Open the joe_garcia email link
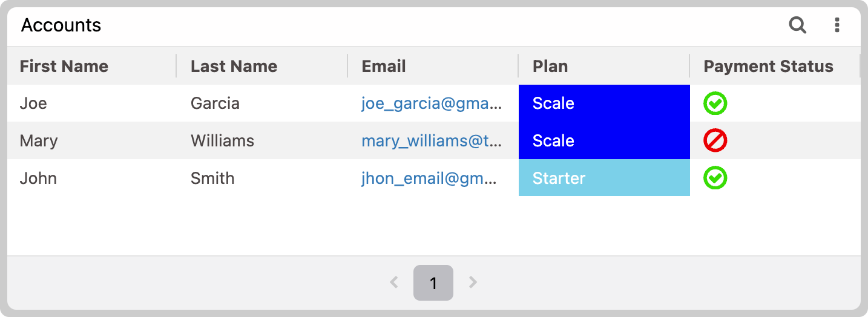This screenshot has width=868, height=317. (432, 103)
